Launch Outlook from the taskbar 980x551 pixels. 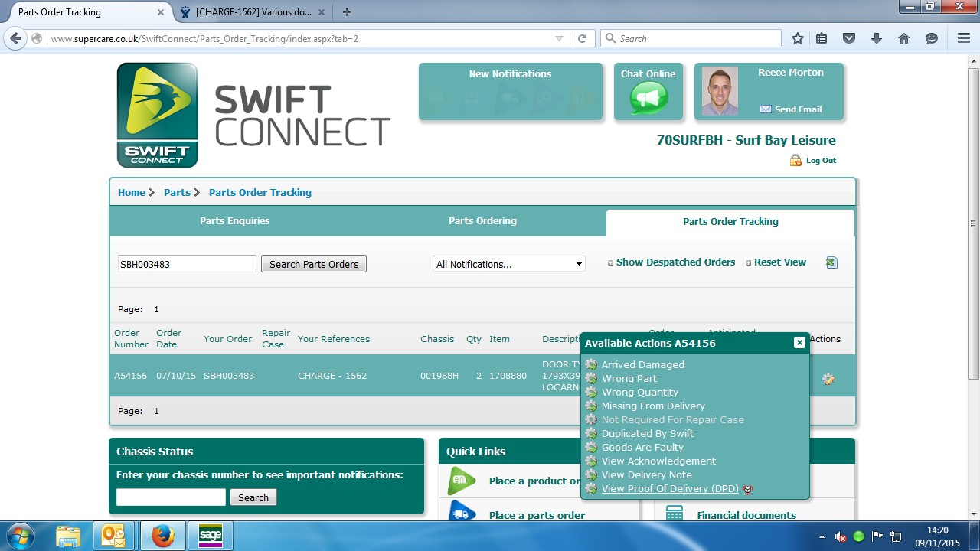(x=114, y=536)
